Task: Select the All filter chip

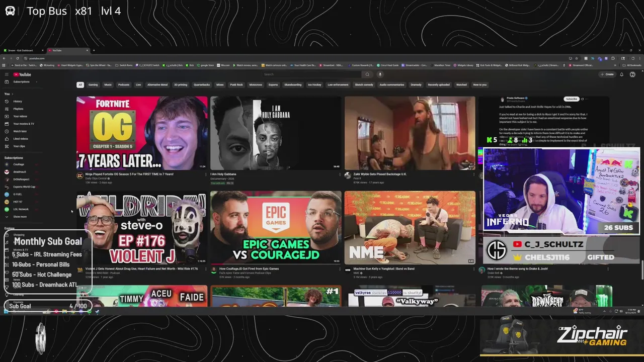Action: [x=80, y=84]
